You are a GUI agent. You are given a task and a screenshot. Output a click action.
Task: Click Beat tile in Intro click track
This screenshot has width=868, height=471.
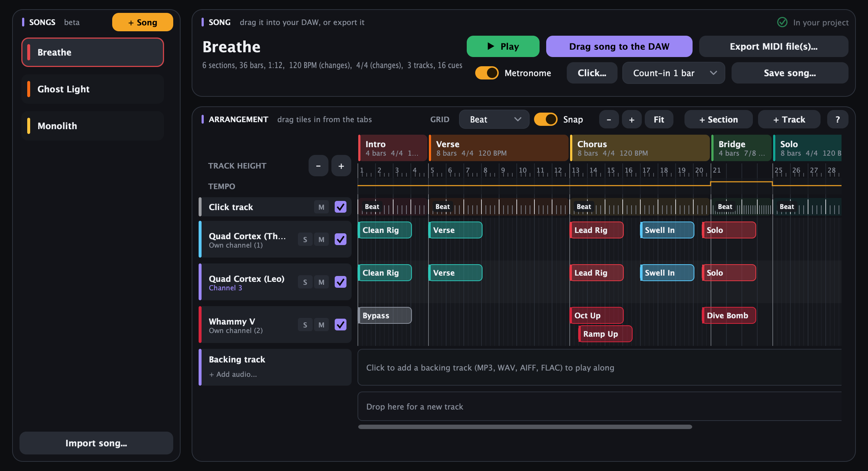(x=372, y=207)
